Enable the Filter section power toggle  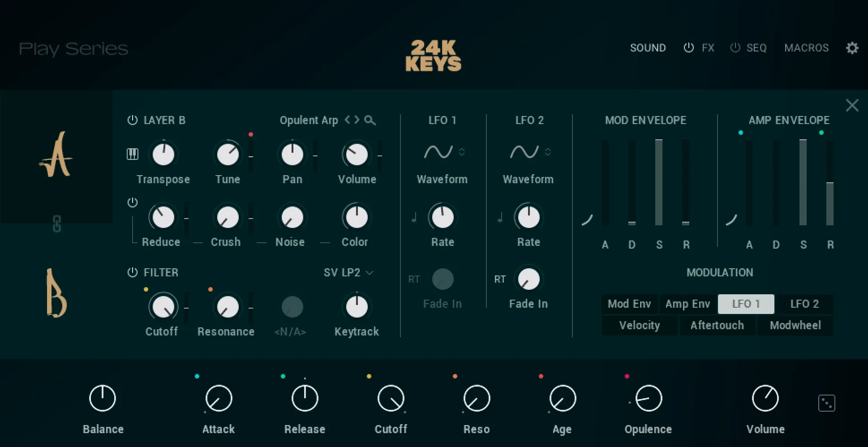[132, 272]
